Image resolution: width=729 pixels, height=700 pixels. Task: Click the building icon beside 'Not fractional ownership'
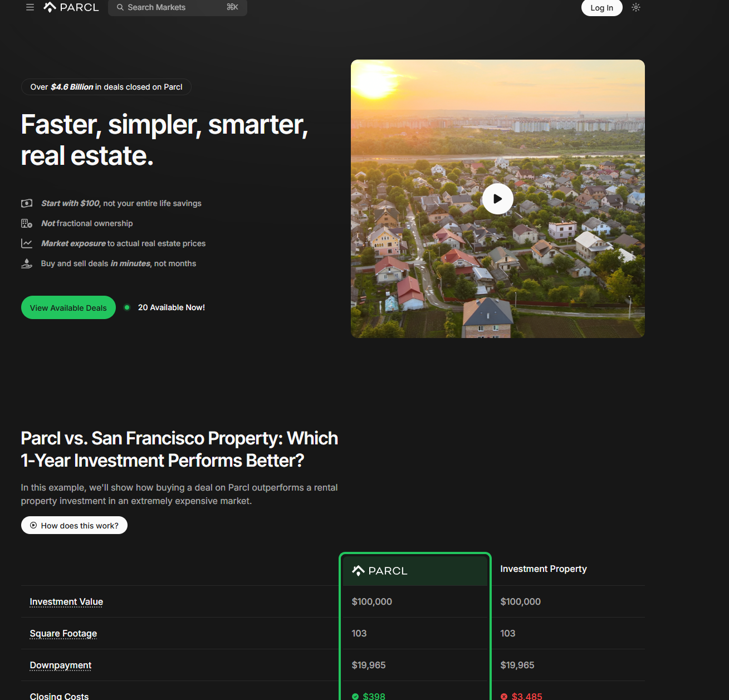point(27,223)
